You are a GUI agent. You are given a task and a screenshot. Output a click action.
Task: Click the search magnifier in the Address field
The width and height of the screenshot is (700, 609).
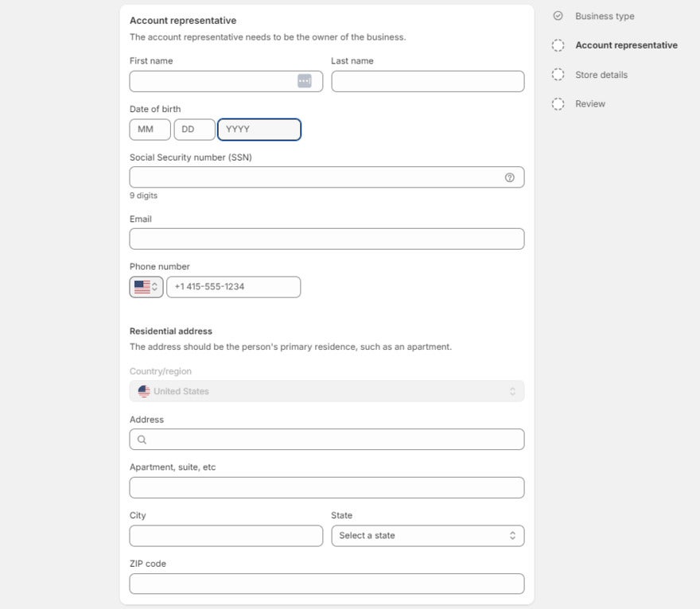coord(142,439)
